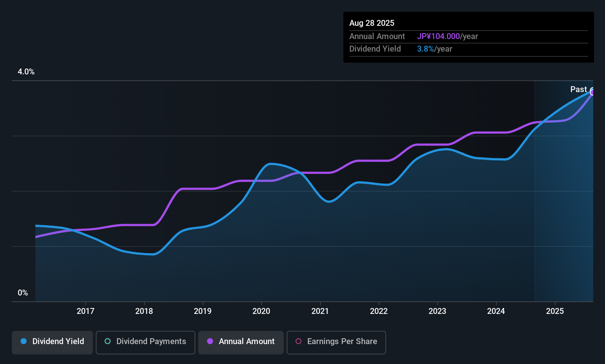Click the 2017 x-axis label
Viewport: 605px width, 364px height.
85,311
